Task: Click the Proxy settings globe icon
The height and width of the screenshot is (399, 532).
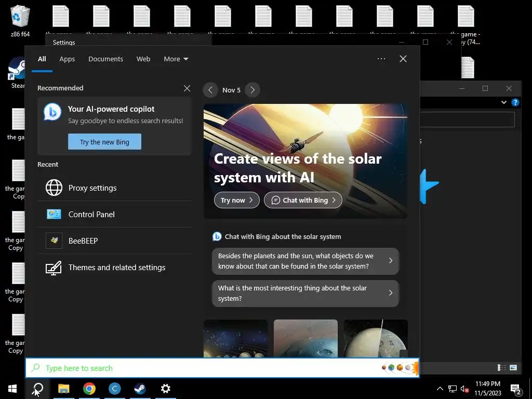Action: [x=54, y=188]
